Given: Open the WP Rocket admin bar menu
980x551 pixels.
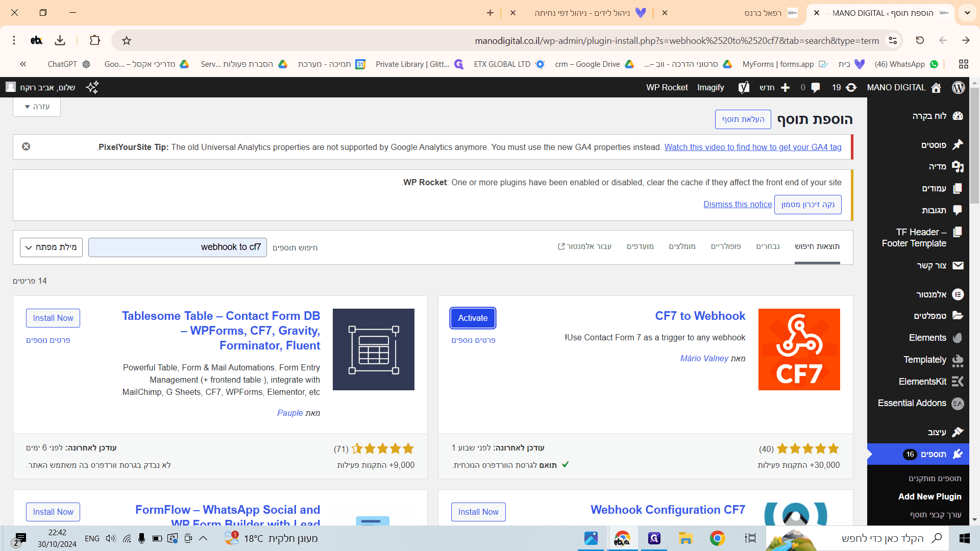Looking at the screenshot, I should [667, 87].
